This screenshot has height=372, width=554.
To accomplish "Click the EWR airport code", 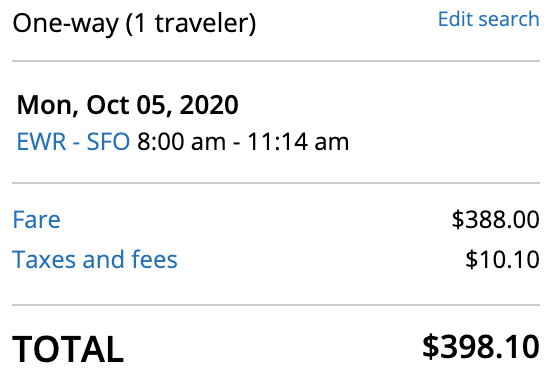I will click(x=41, y=142).
